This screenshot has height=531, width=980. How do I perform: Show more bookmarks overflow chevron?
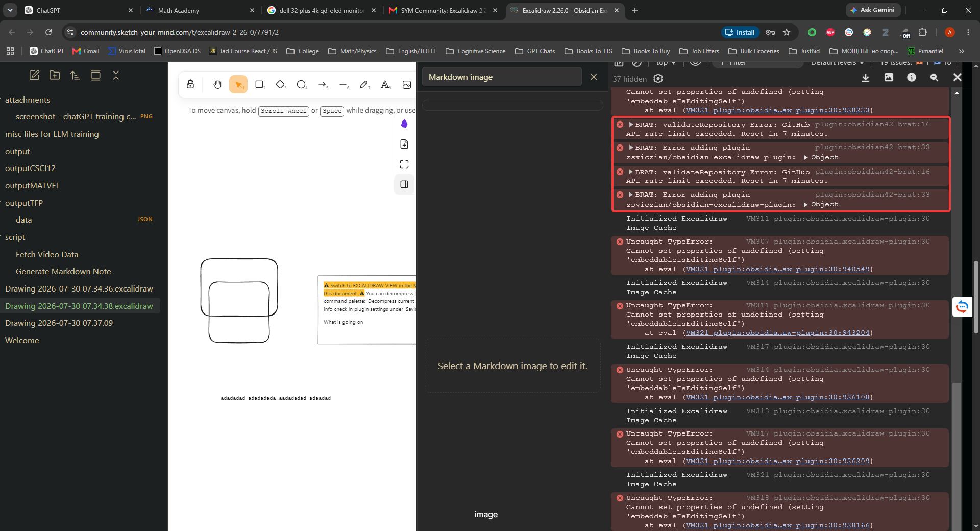click(x=962, y=51)
